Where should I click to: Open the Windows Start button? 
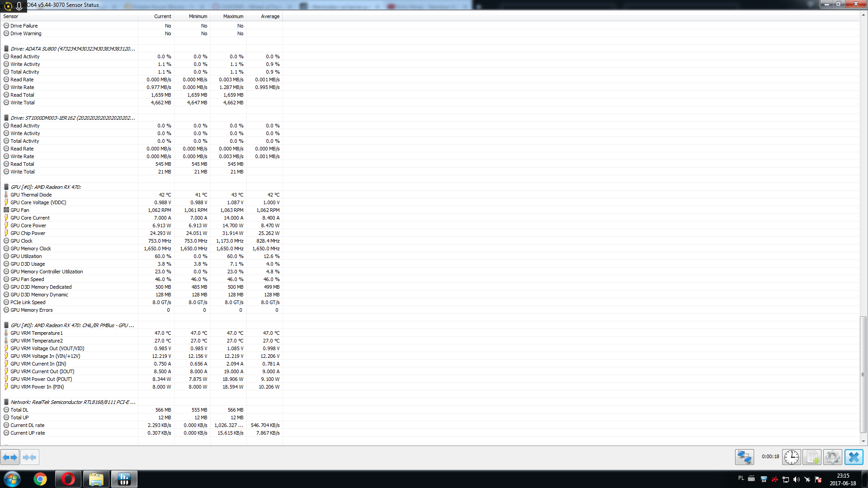(x=12, y=479)
